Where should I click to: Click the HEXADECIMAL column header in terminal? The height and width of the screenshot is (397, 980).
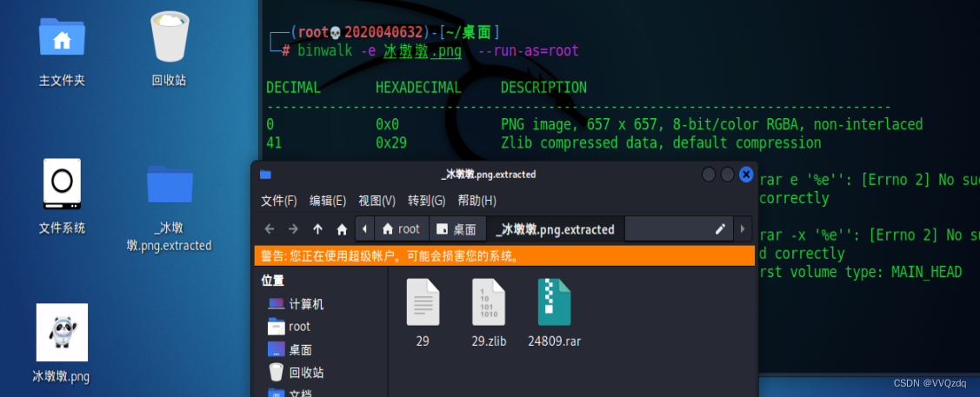coord(418,88)
